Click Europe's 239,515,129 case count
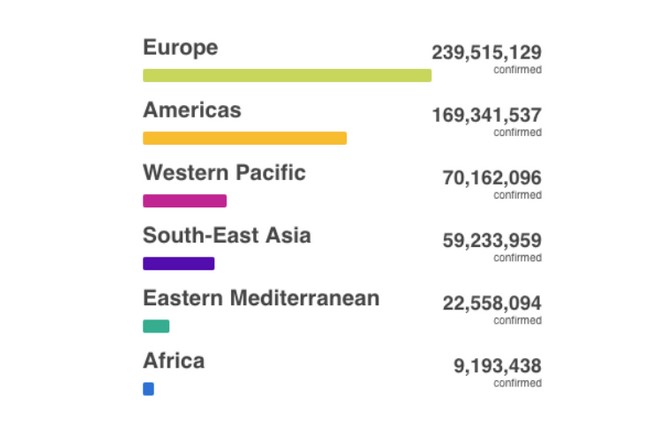The height and width of the screenshot is (426, 665). coord(486,52)
